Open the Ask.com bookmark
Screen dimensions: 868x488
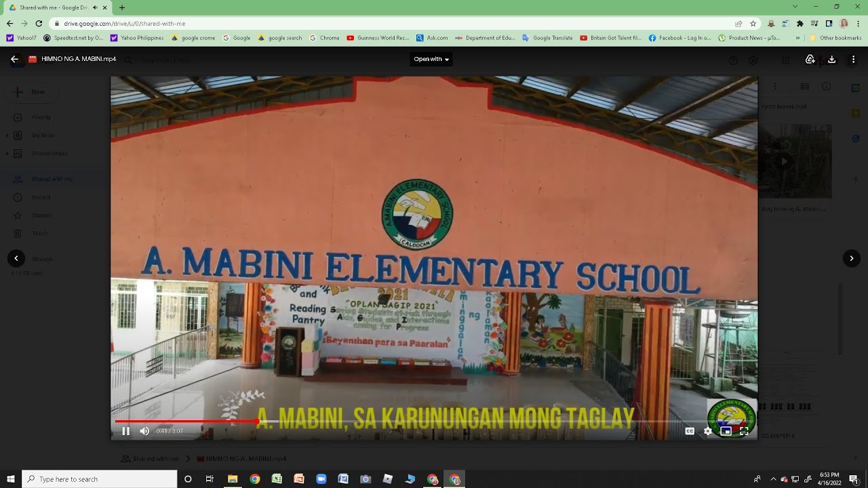tap(433, 38)
